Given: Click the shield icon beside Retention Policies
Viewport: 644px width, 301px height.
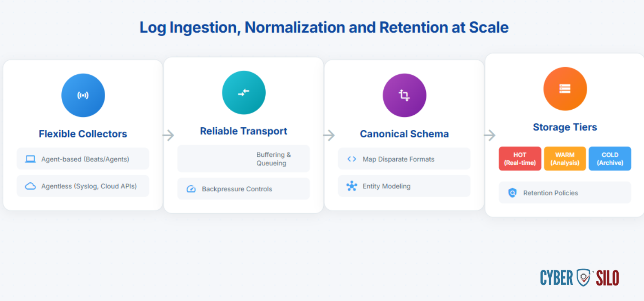Looking at the screenshot, I should click(512, 193).
